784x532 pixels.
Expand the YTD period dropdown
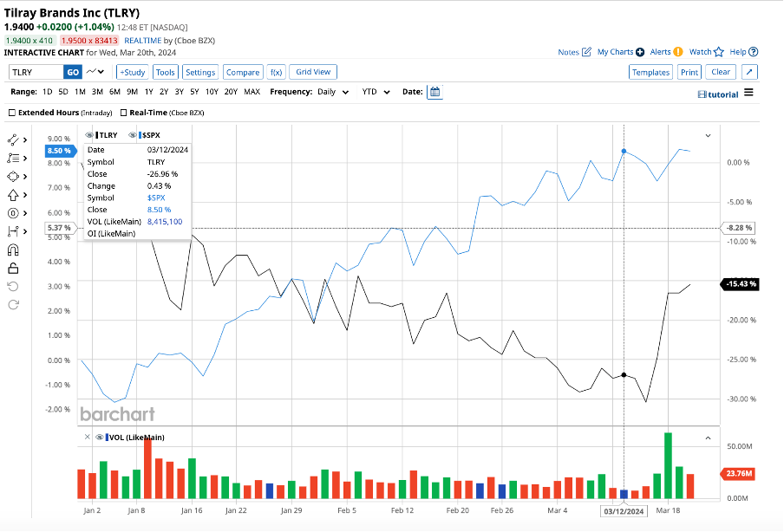[375, 92]
